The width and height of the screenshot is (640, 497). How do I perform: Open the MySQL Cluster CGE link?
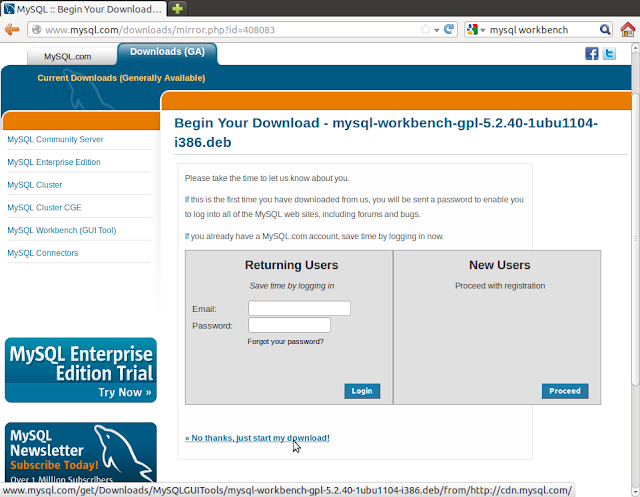44,208
